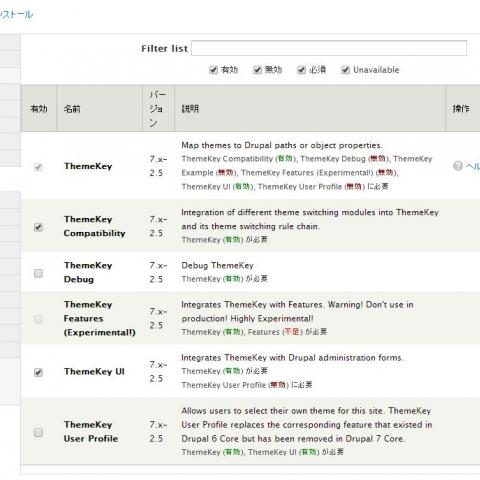Screen dimensions: 480x480
Task: Toggle the 有効 filter checkbox
Action: [213, 70]
